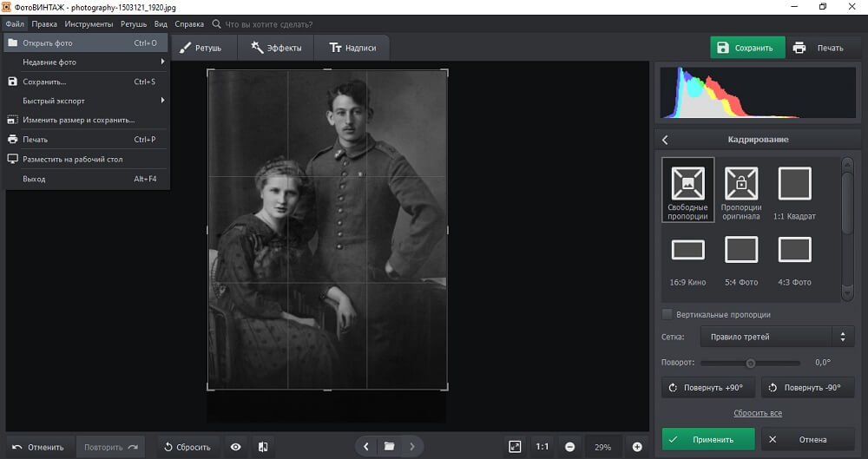Select the Free proportions crop preset
Image resolution: width=868 pixels, height=459 pixels.
[x=687, y=189]
